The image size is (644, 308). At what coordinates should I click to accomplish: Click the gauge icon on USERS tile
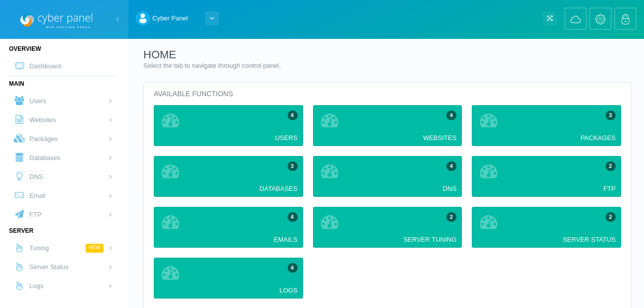(x=170, y=121)
